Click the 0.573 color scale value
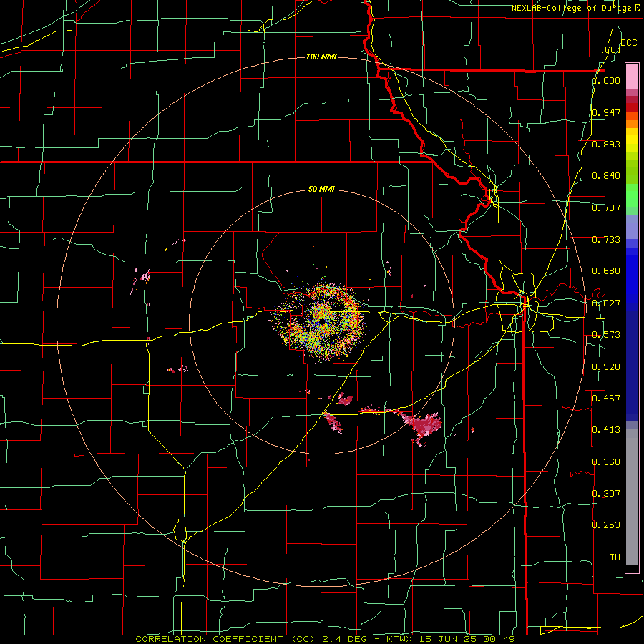 [606, 335]
